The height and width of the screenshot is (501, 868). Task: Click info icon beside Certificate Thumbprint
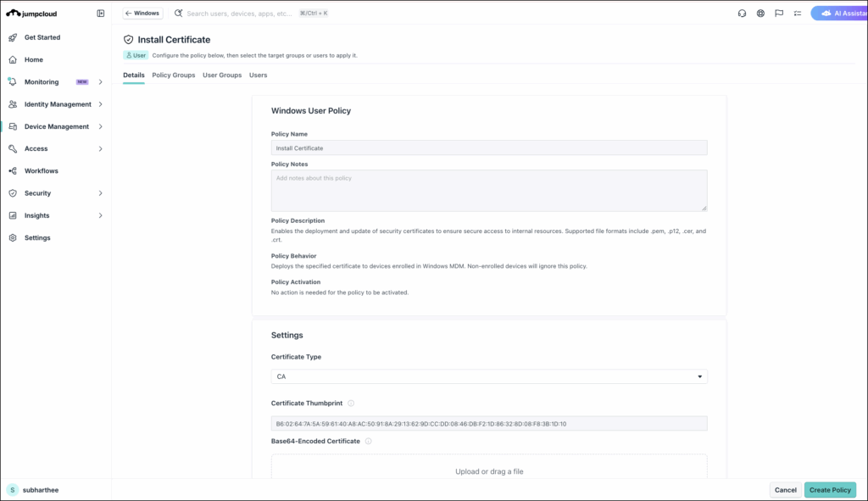point(351,404)
